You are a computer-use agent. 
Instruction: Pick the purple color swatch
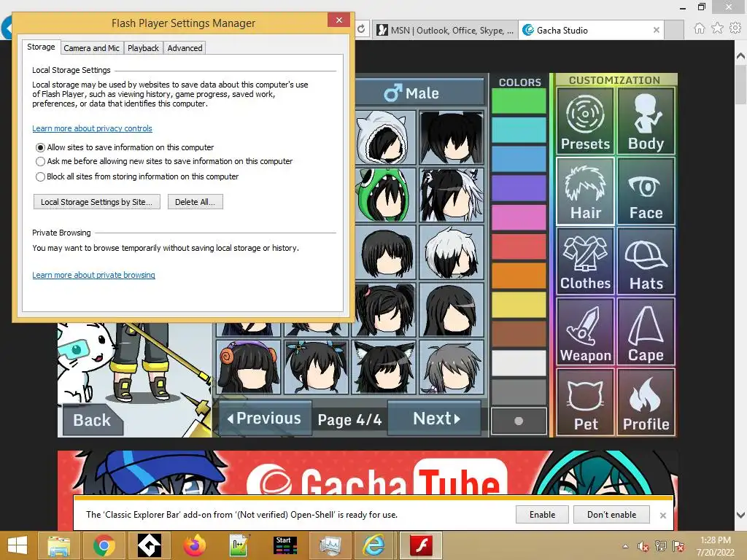[x=519, y=188]
